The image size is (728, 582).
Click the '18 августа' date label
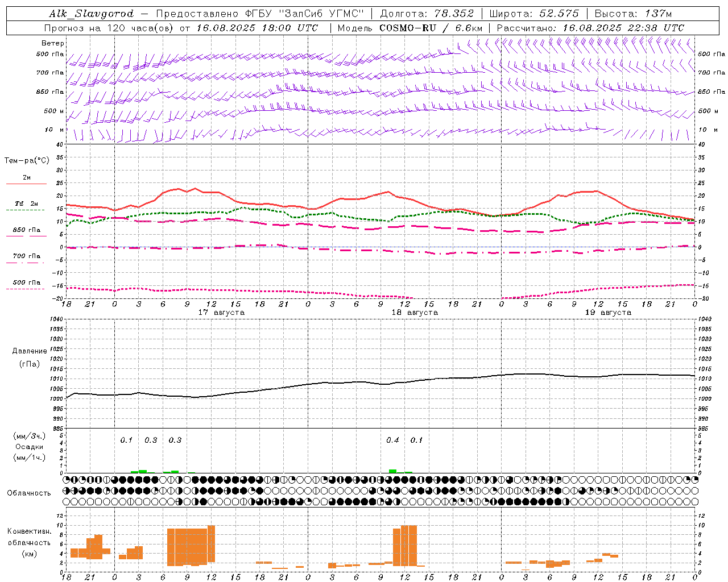tap(415, 313)
